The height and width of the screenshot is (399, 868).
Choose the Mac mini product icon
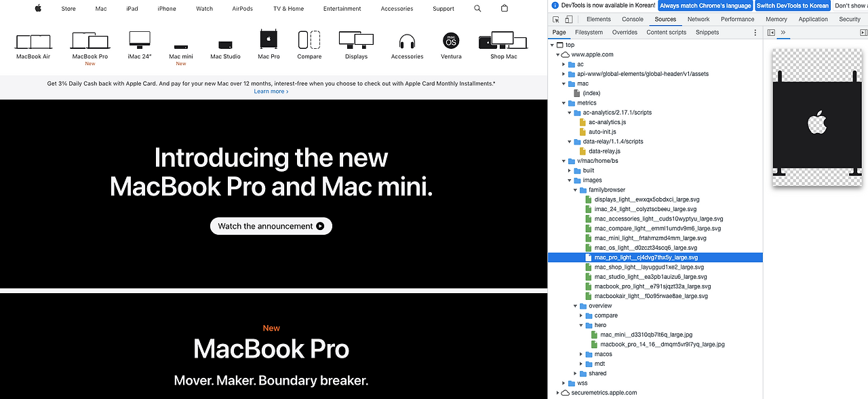(x=180, y=45)
